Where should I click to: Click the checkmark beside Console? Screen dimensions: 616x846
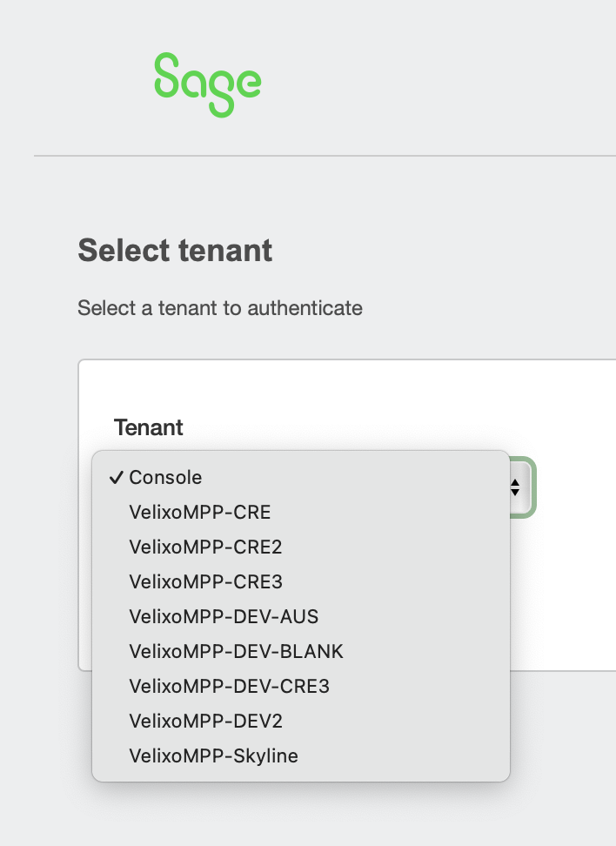tap(116, 478)
